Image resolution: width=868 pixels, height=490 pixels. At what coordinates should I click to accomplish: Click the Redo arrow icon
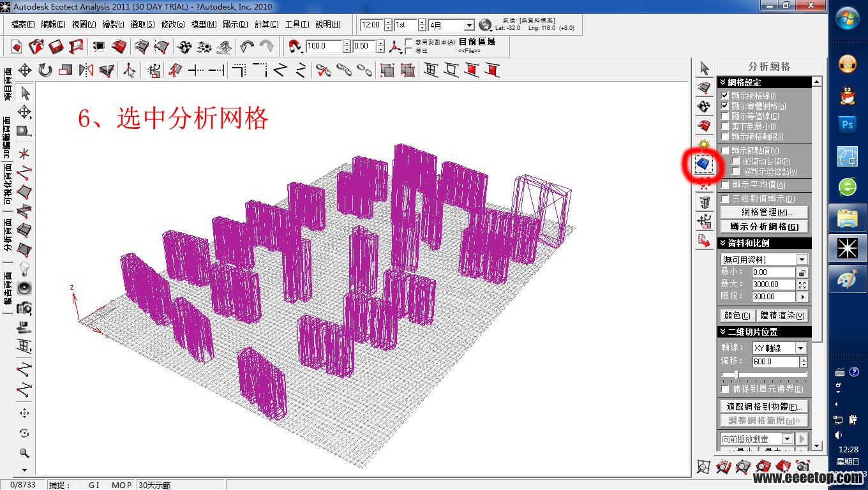[x=266, y=47]
